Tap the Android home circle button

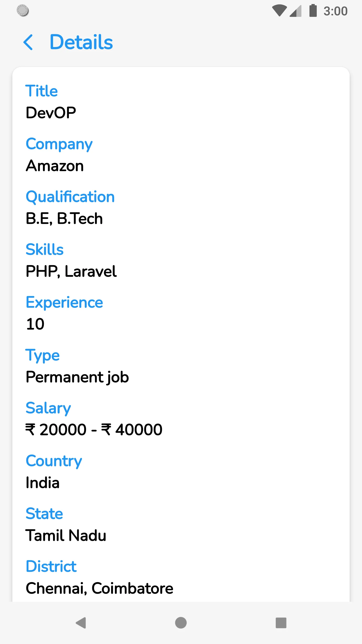click(x=181, y=623)
